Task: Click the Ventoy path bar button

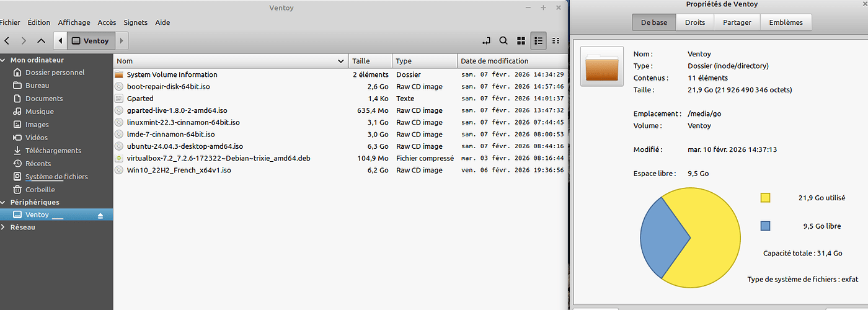Action: click(91, 41)
